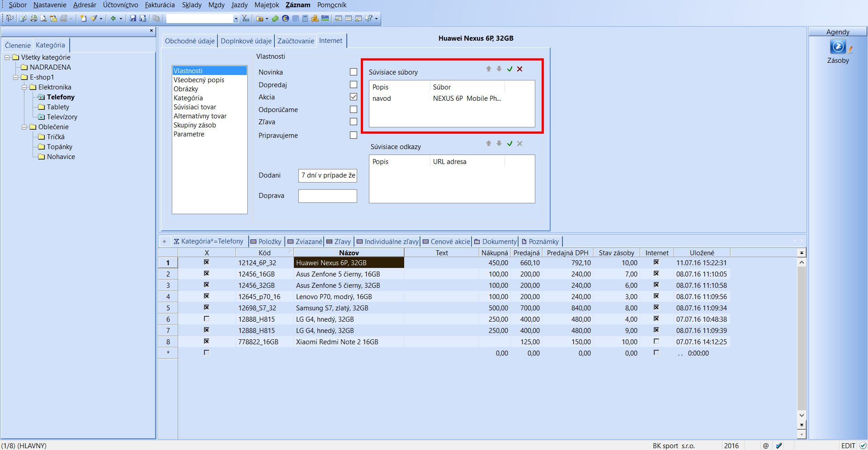
Task: Check X box for LG G4 row 6
Action: coord(207,319)
